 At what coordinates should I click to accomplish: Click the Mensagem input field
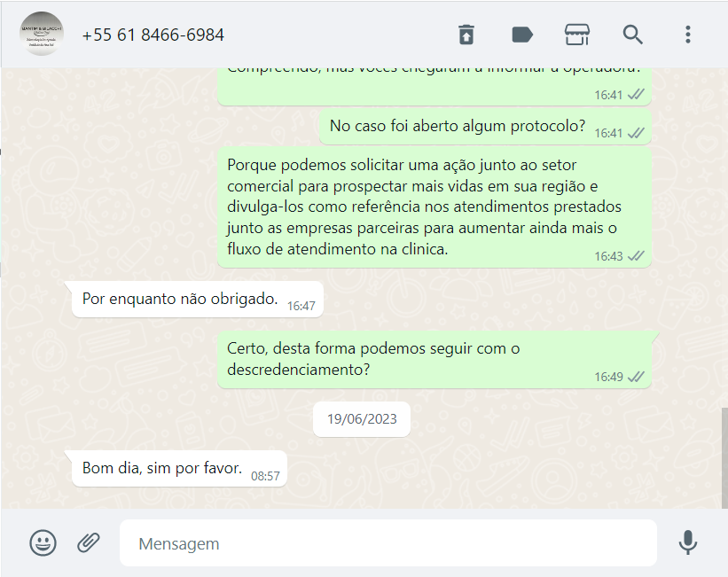[388, 543]
